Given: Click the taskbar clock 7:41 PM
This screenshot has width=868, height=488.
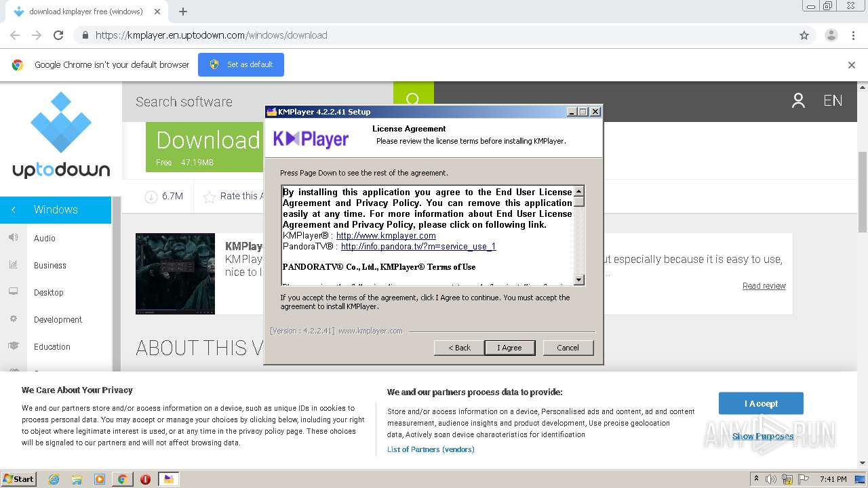Looking at the screenshot, I should (x=833, y=479).
